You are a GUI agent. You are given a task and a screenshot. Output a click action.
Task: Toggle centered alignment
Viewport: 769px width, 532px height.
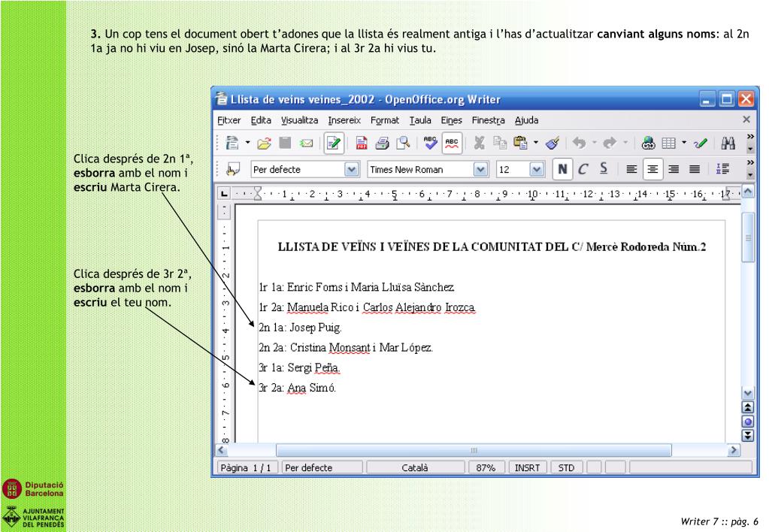652,170
